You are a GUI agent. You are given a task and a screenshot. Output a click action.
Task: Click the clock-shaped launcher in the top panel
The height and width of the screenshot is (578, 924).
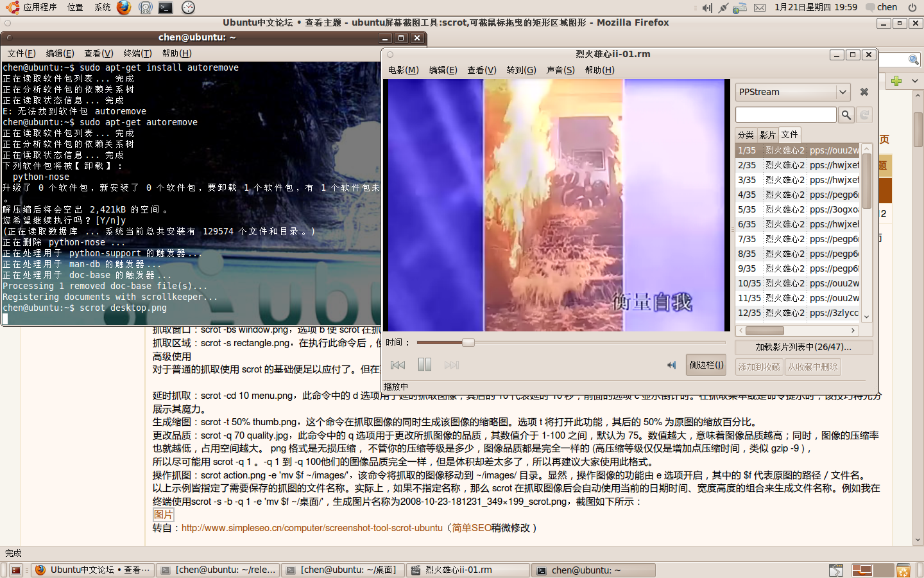pyautogui.click(x=188, y=8)
